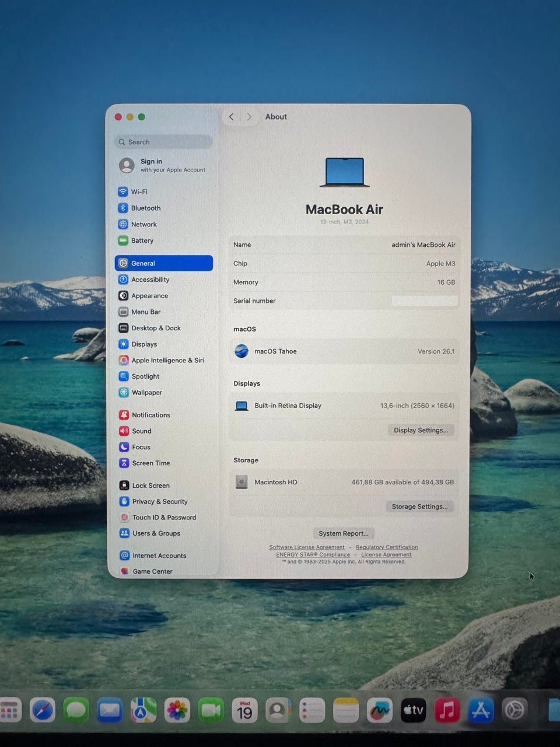The height and width of the screenshot is (747, 560).
Task: Open Mail from the Dock
Action: pos(110,711)
